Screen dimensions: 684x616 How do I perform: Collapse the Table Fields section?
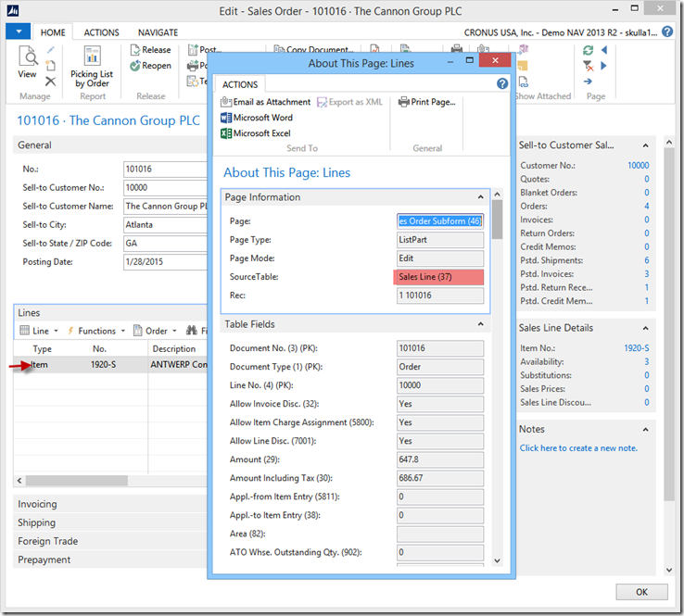pos(480,324)
